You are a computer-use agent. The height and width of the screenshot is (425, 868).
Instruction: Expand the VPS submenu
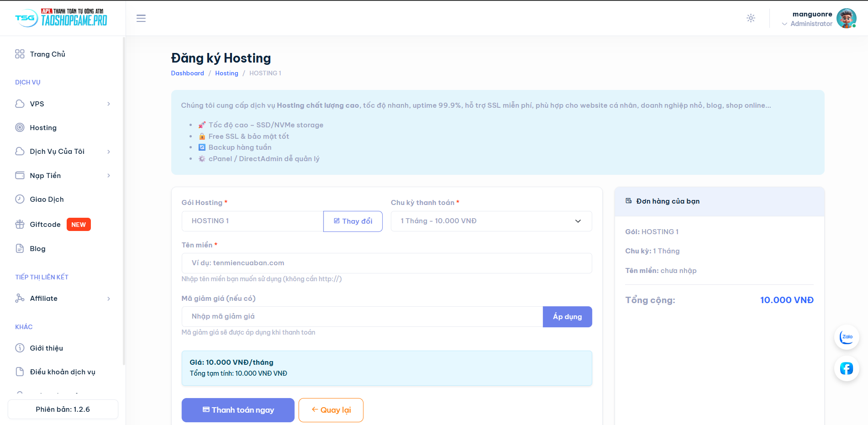pos(63,104)
